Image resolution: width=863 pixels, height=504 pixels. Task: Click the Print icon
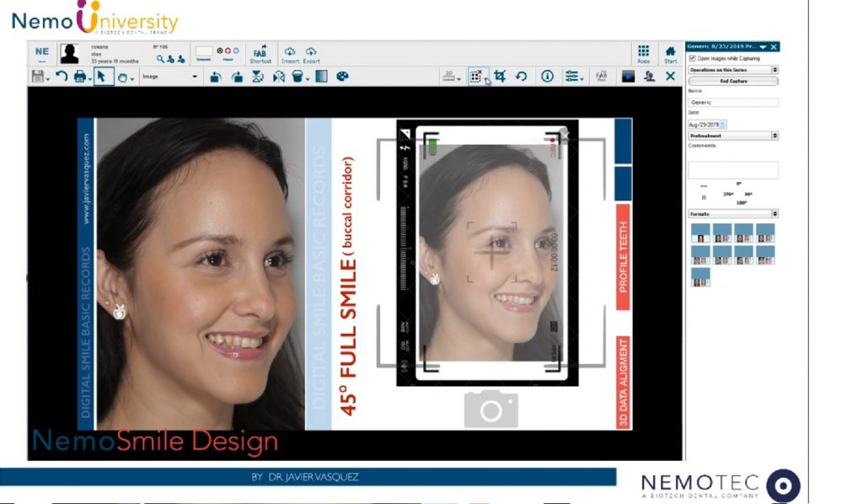80,77
